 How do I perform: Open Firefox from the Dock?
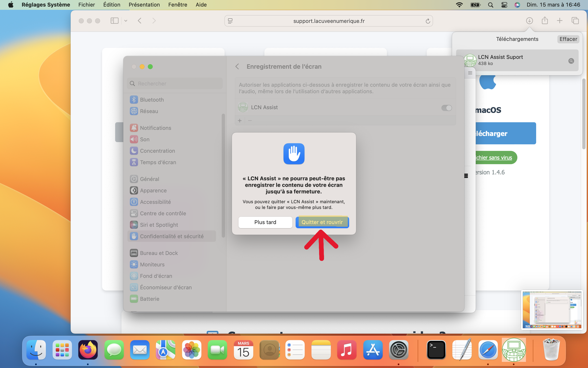[x=88, y=350]
